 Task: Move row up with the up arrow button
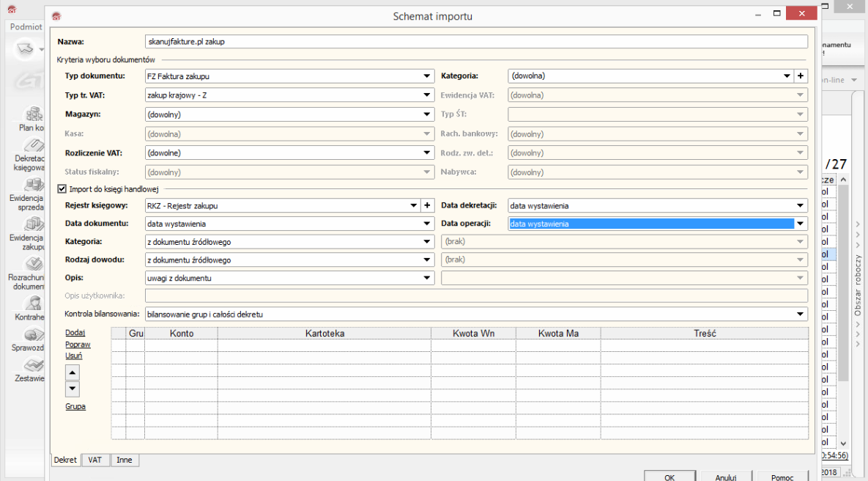(73, 372)
